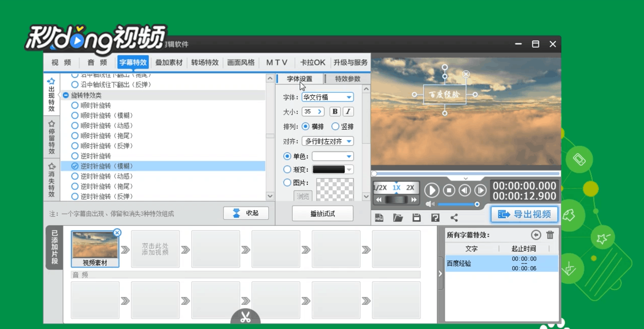Open the 字体设置 tab
644x329 pixels.
click(x=300, y=79)
